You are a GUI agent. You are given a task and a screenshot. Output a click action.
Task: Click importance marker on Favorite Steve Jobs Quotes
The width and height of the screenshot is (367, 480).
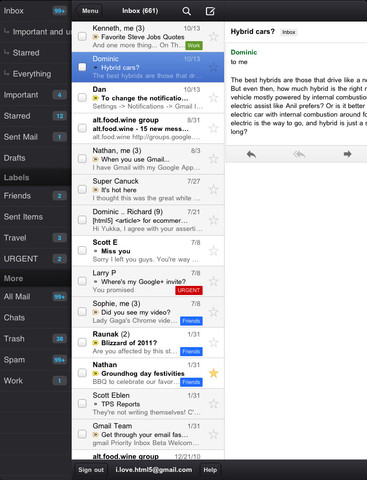click(96, 37)
